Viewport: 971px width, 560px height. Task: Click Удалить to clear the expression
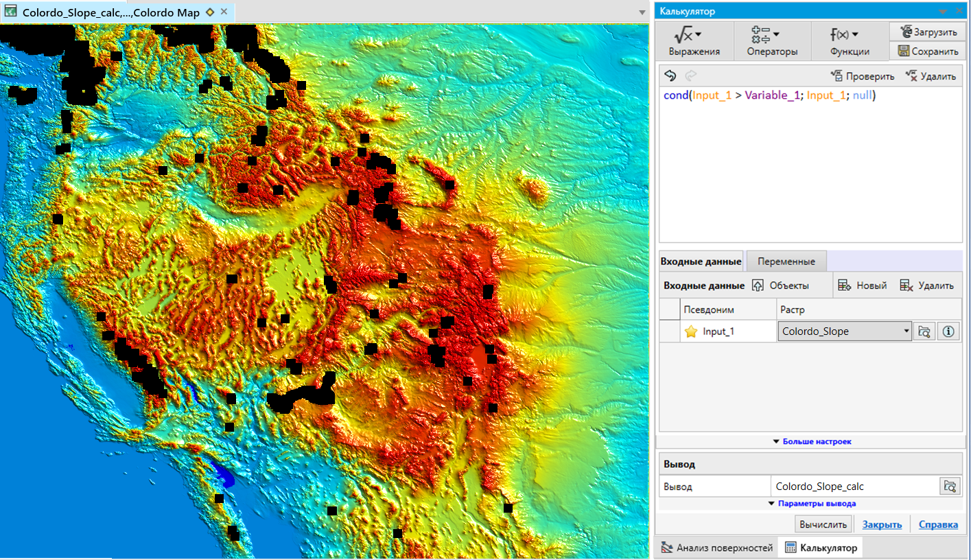click(x=931, y=76)
